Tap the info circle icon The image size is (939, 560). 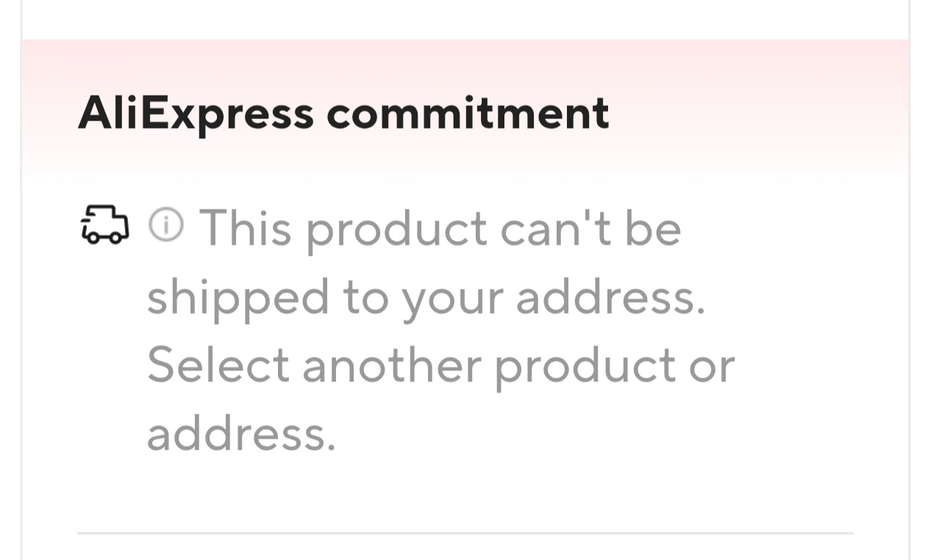pos(167,224)
